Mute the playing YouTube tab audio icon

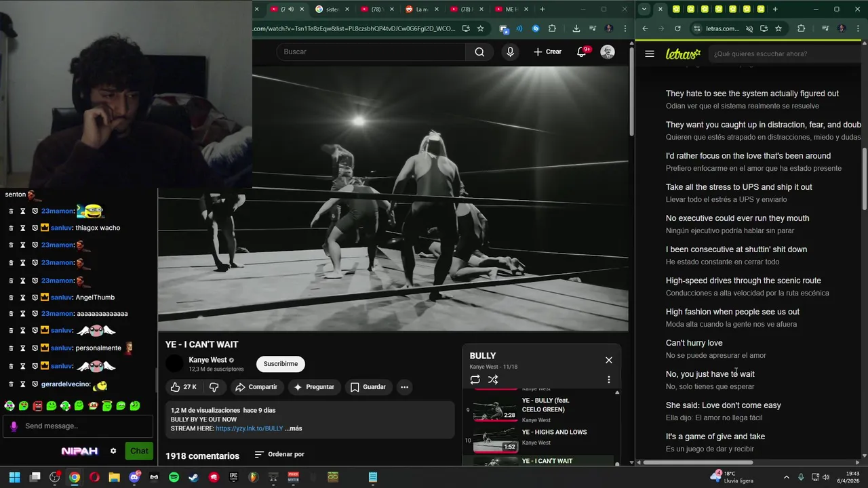click(291, 9)
